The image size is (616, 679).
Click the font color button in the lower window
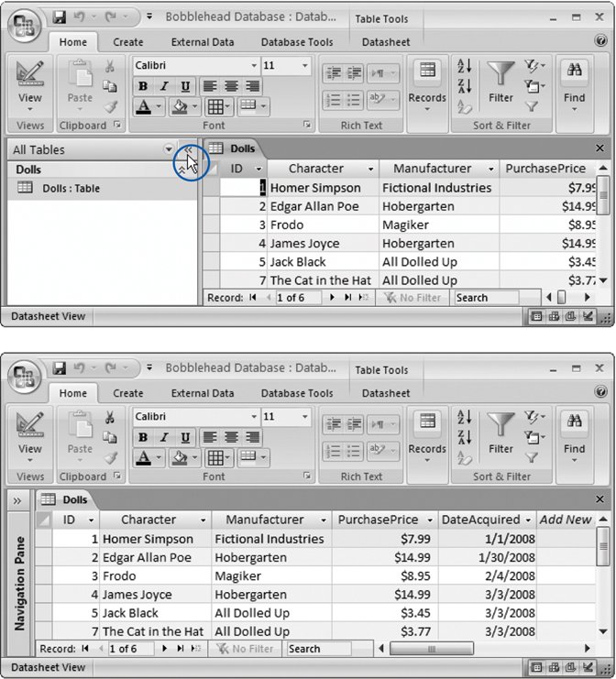coord(143,457)
